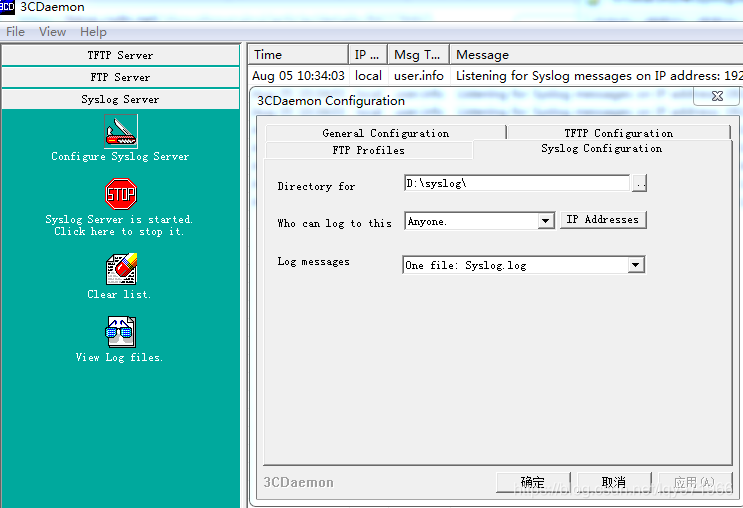
Task: Open the Help menu
Action: coord(93,32)
